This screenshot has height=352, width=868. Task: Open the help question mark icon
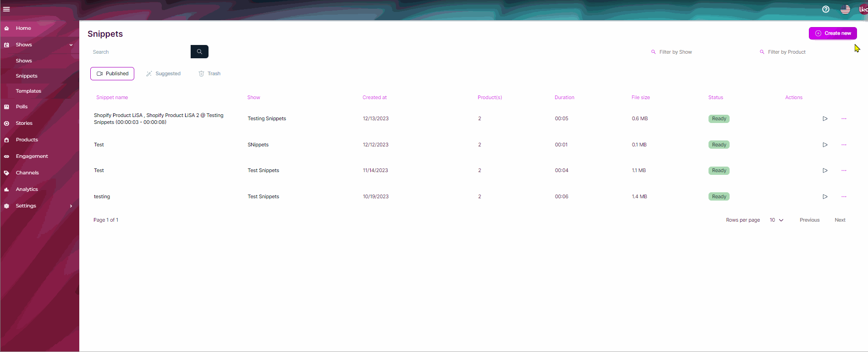tap(825, 9)
